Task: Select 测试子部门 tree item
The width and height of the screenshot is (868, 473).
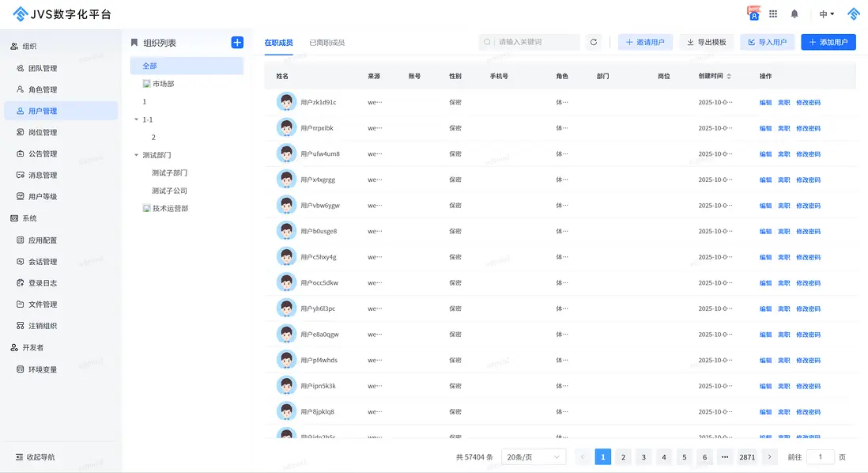Action: pyautogui.click(x=169, y=172)
